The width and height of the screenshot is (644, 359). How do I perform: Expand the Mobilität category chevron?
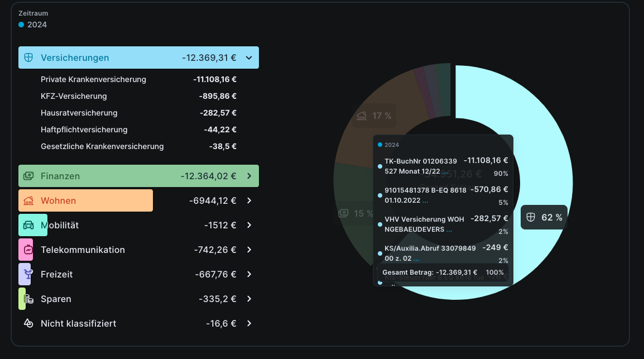[x=249, y=225]
